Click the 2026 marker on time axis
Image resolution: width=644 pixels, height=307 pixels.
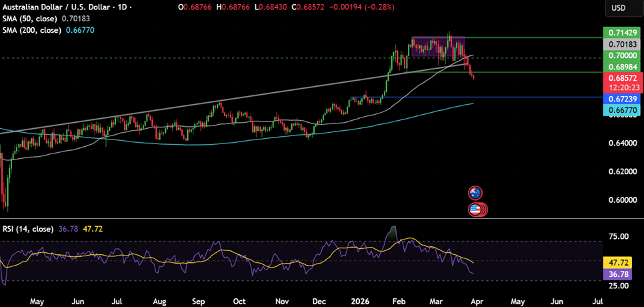coord(359,301)
